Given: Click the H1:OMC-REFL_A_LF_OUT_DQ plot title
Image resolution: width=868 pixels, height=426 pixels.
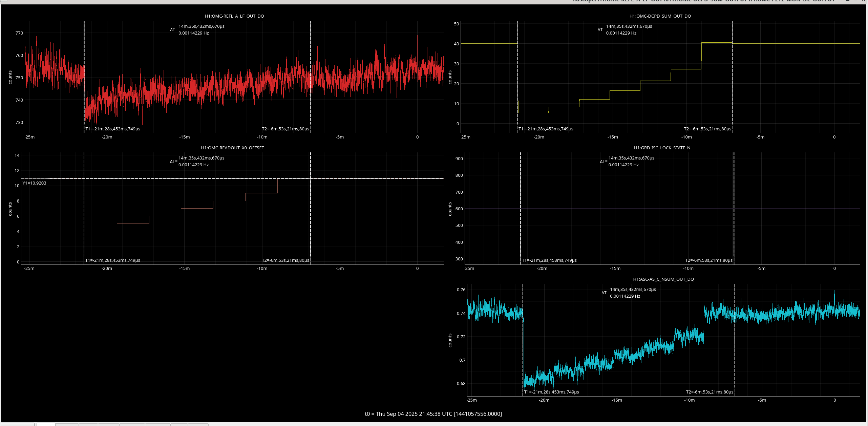Looking at the screenshot, I should tap(234, 16).
